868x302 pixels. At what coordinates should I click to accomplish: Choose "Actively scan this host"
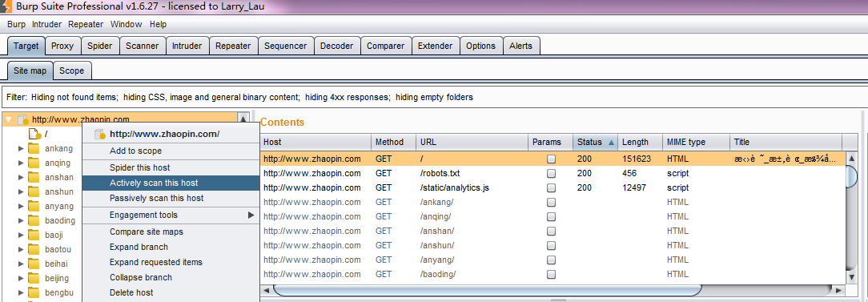(171, 183)
